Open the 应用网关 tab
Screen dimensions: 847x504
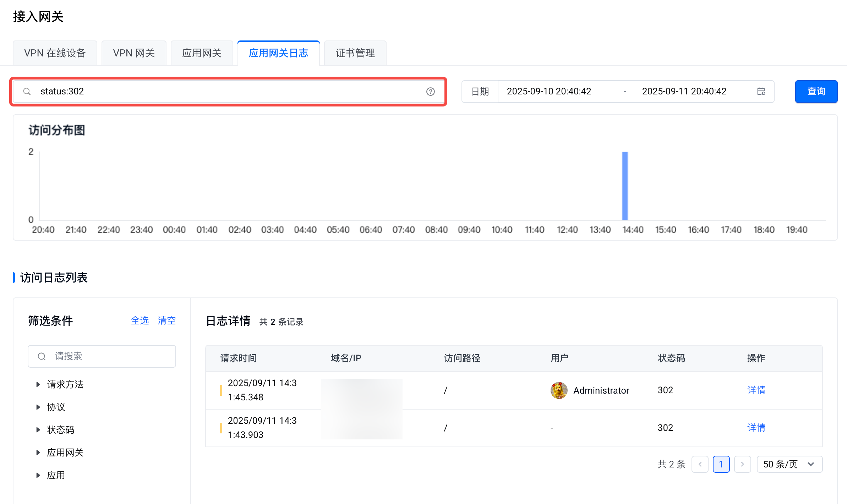[x=202, y=53]
